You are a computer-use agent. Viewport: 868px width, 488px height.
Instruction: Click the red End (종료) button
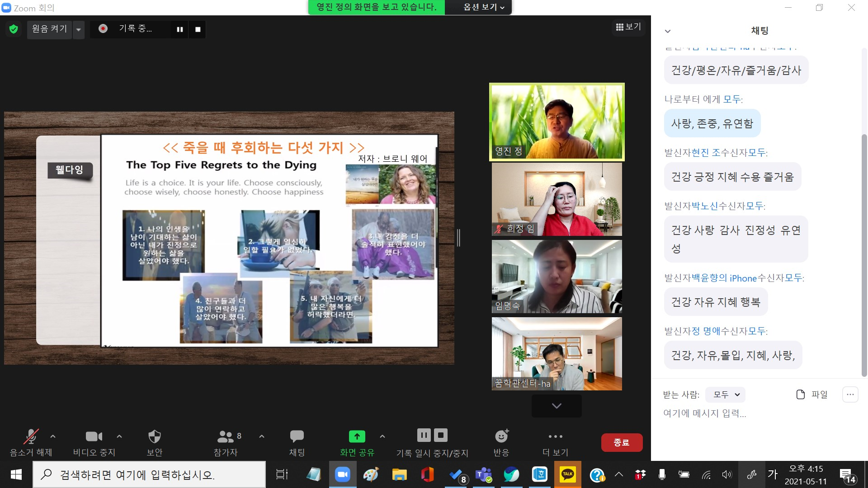[x=622, y=442]
